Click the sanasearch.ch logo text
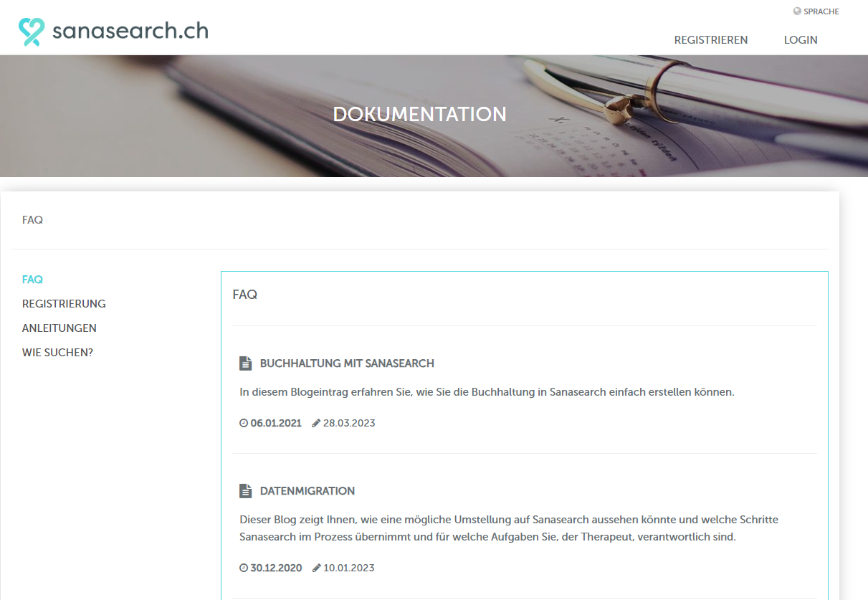The height and width of the screenshot is (600, 868). pyautogui.click(x=130, y=30)
